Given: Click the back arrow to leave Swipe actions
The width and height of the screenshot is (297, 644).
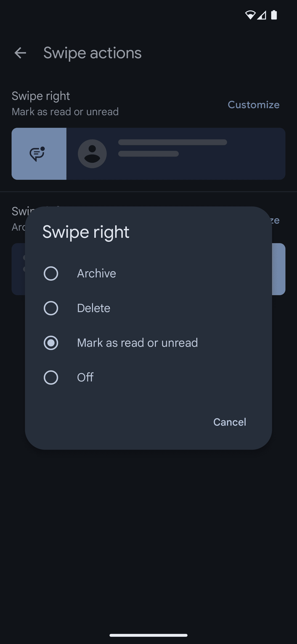Looking at the screenshot, I should pyautogui.click(x=21, y=53).
